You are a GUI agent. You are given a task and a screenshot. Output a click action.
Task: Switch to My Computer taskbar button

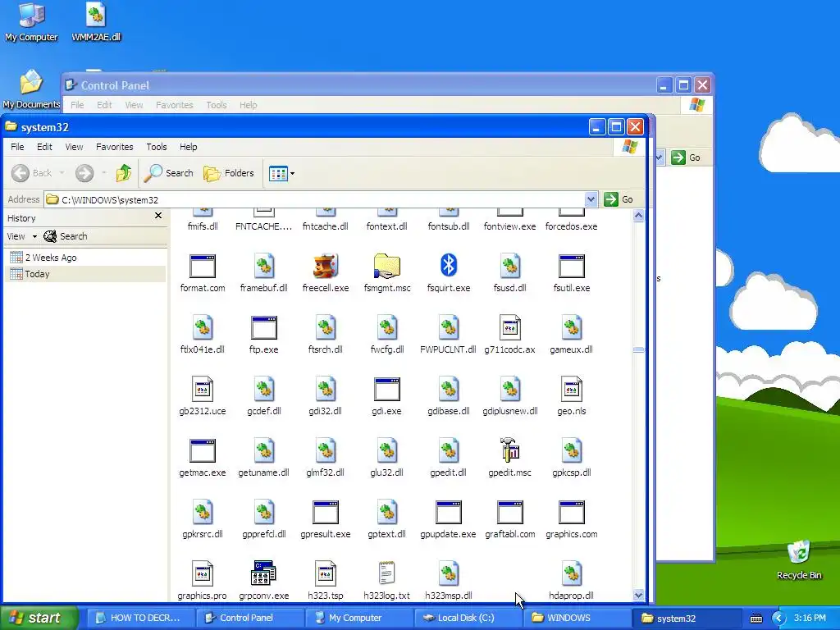358,618
